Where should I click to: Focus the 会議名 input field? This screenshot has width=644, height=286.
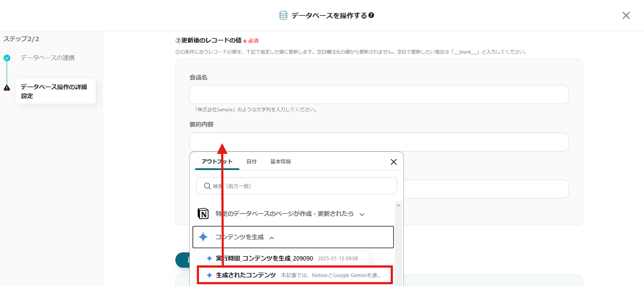378,95
